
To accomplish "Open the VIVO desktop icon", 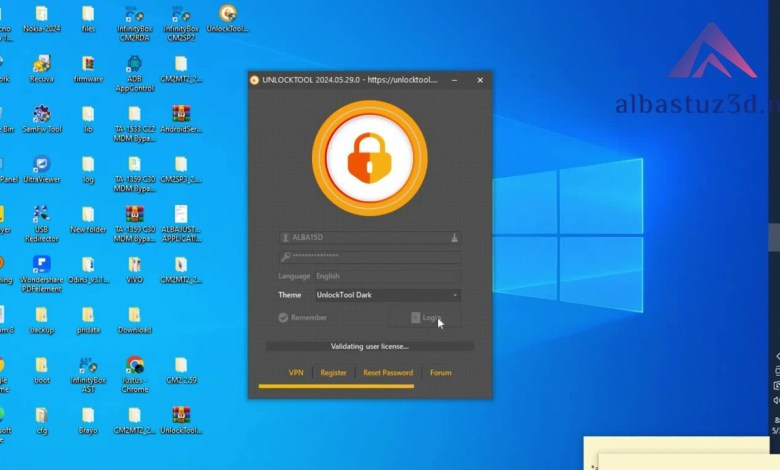I will coord(134,270).
